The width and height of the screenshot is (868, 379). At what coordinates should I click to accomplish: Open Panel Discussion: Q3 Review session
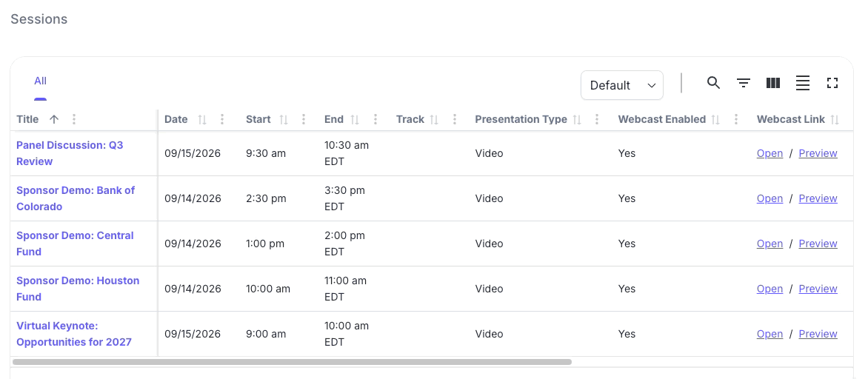click(70, 153)
